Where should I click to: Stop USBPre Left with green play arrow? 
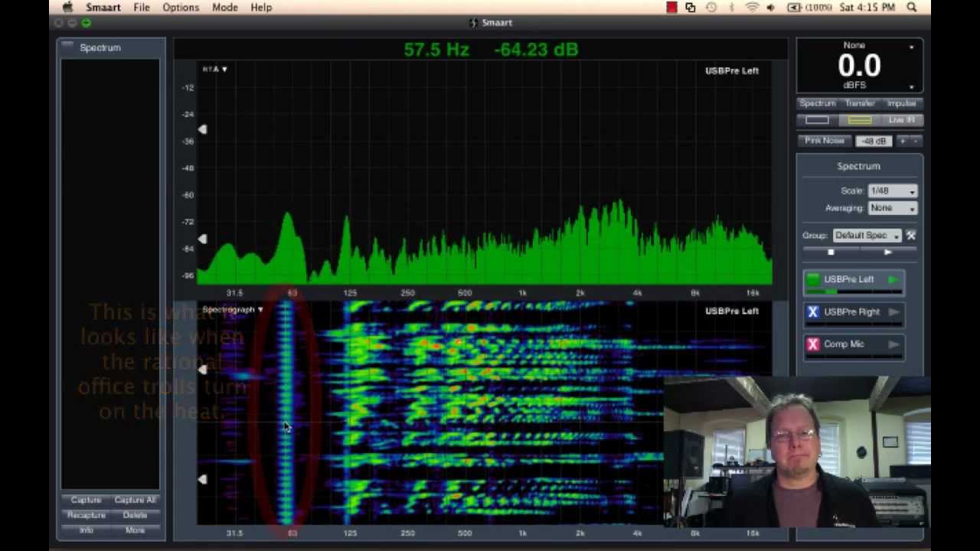click(x=893, y=280)
